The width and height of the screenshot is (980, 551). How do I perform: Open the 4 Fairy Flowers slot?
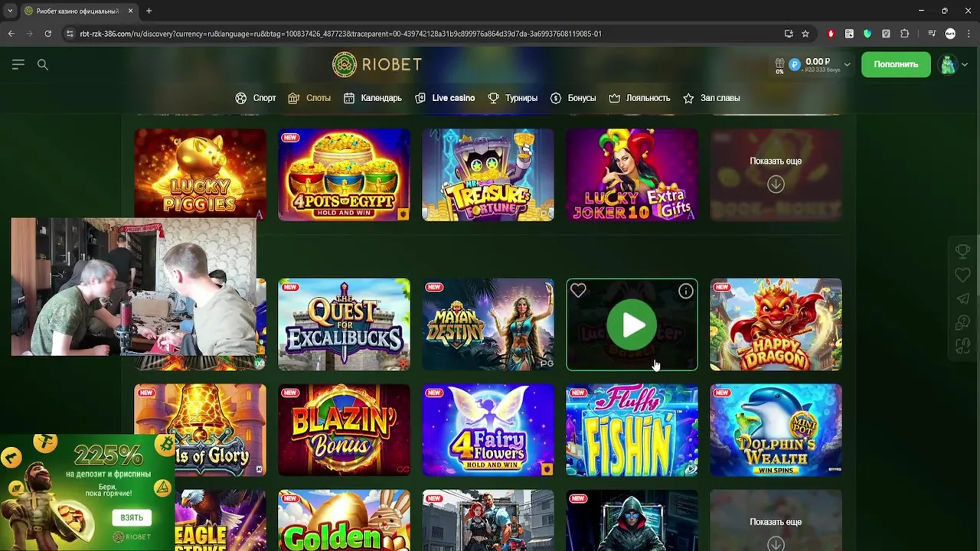488,430
